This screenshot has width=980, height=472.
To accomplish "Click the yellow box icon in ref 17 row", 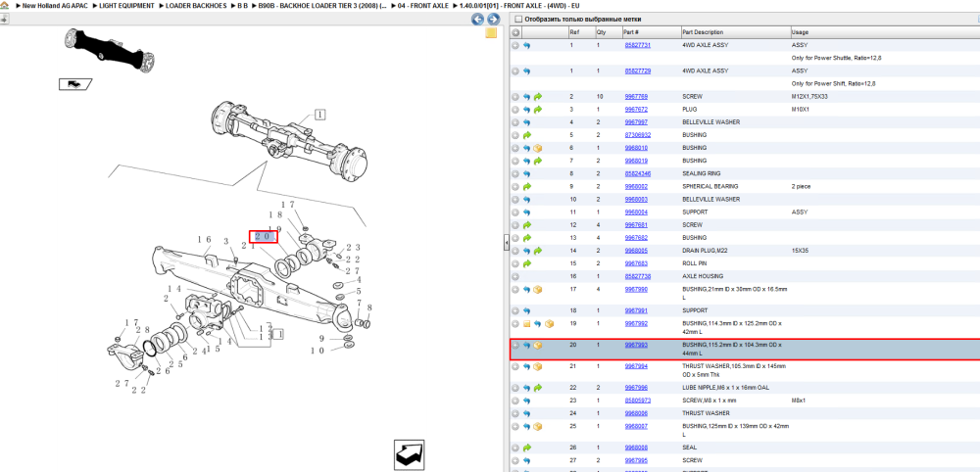I will (x=537, y=290).
